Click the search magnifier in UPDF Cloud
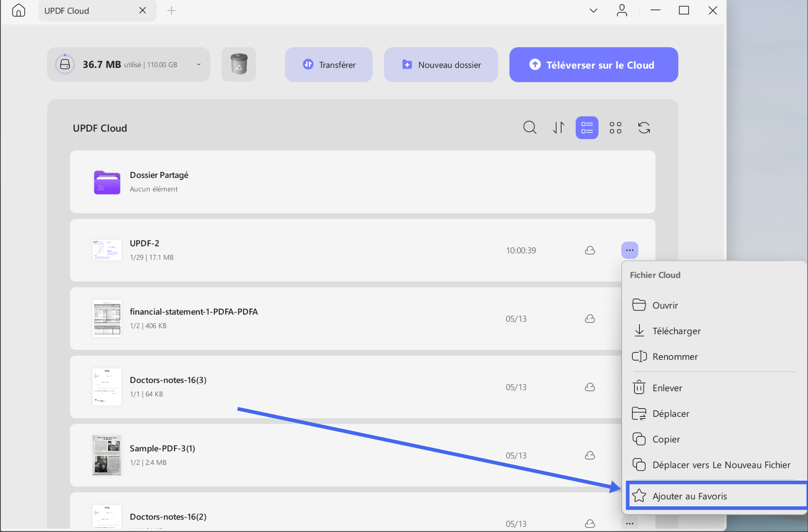Screen dimensions: 808x532 point(530,128)
